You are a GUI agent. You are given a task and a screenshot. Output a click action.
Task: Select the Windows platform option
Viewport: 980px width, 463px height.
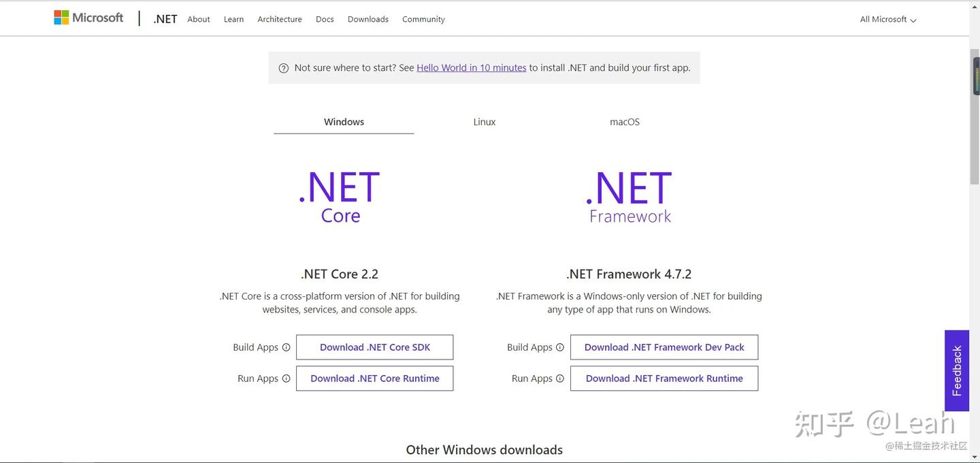[x=344, y=121]
